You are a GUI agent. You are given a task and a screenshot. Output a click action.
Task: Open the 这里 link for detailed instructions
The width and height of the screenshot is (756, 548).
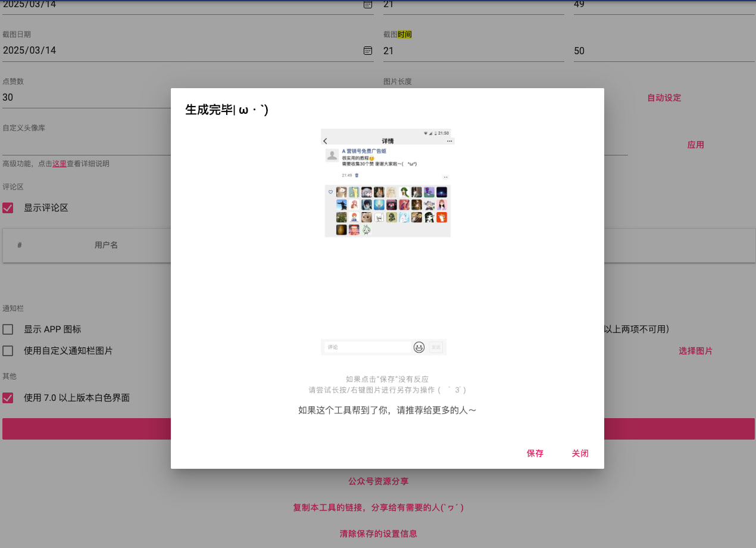pyautogui.click(x=60, y=164)
